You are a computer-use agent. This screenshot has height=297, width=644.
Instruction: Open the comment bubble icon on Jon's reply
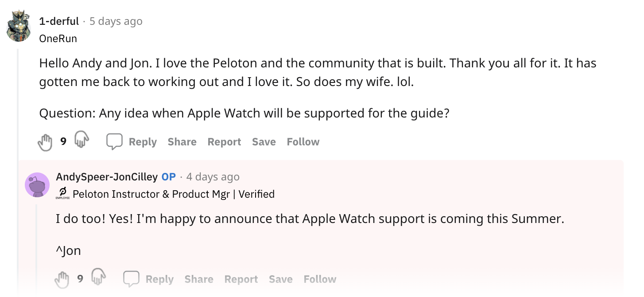point(132,279)
